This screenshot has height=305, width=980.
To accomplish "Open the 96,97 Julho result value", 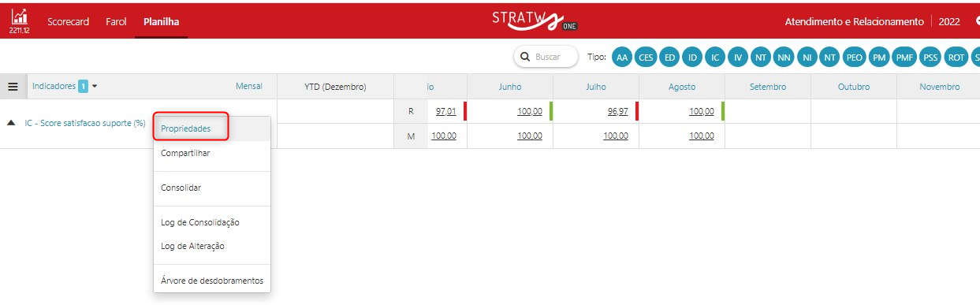I will pyautogui.click(x=618, y=112).
